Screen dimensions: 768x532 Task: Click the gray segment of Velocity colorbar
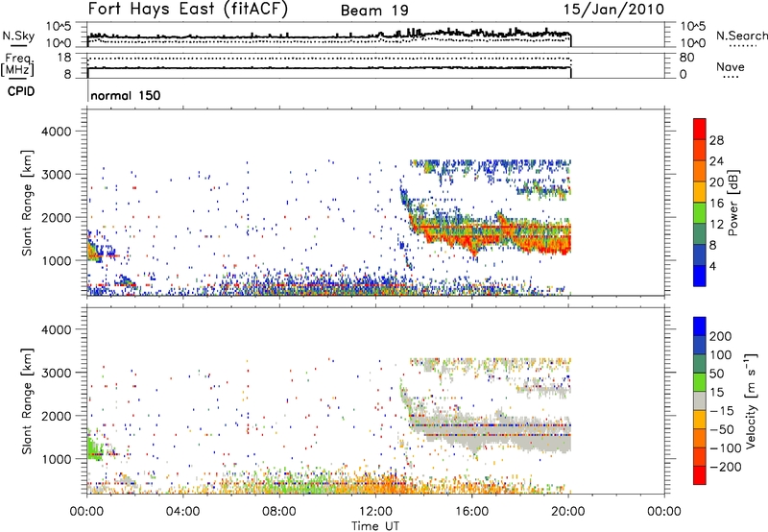(700, 400)
